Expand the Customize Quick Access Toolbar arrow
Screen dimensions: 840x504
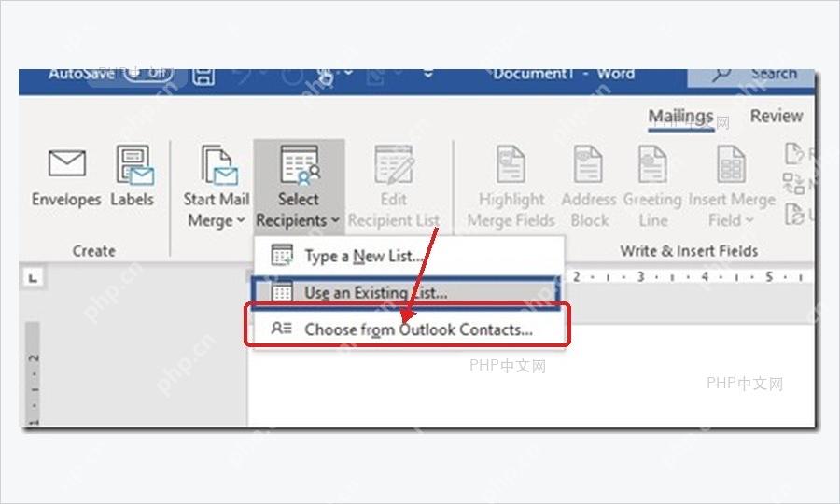pos(428,74)
